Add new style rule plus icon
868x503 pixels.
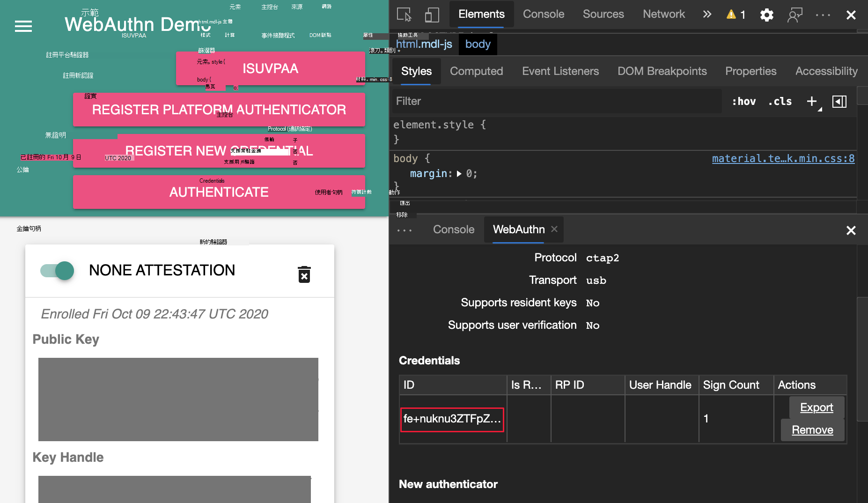coord(812,101)
